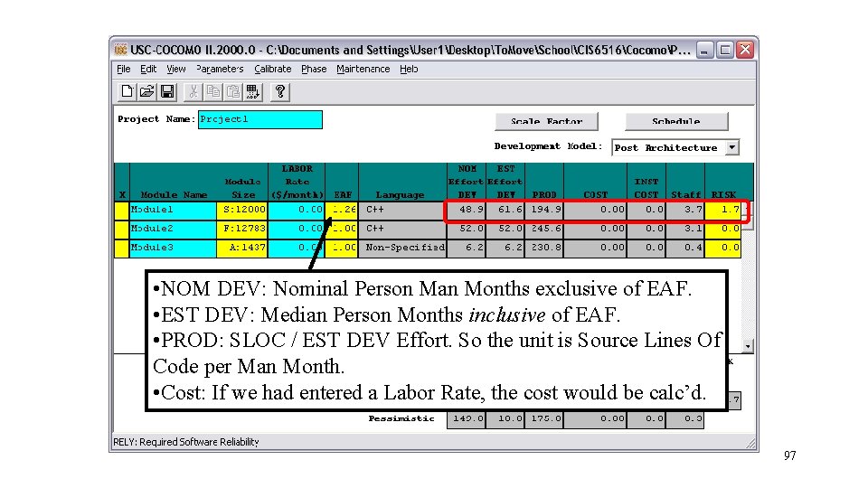Click the 61.6 EST Effort DEV cell
This screenshot has height=488, width=868.
505,210
